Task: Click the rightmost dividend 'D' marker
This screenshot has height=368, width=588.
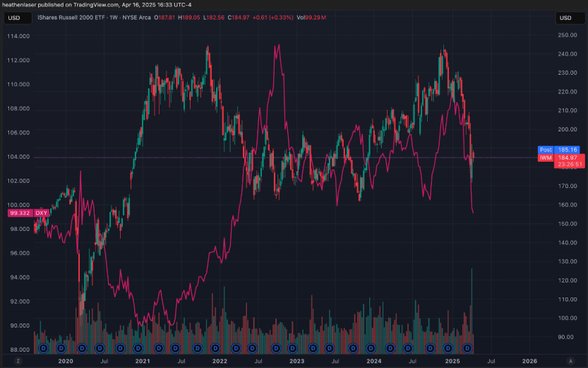Action: point(467,348)
